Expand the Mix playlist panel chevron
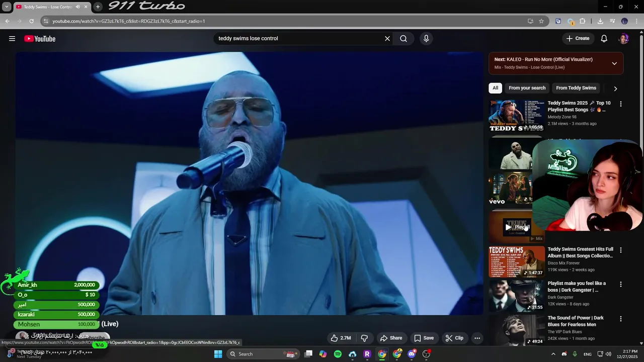 (614, 63)
